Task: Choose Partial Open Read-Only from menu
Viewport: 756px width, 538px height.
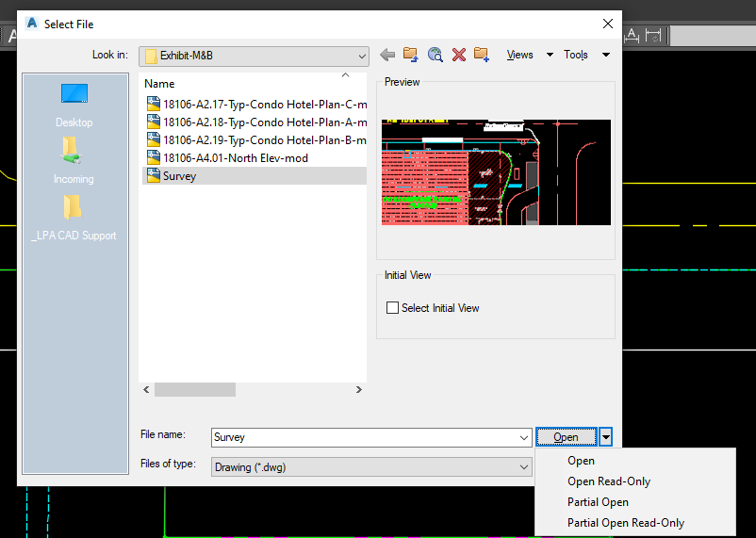Action: 625,523
